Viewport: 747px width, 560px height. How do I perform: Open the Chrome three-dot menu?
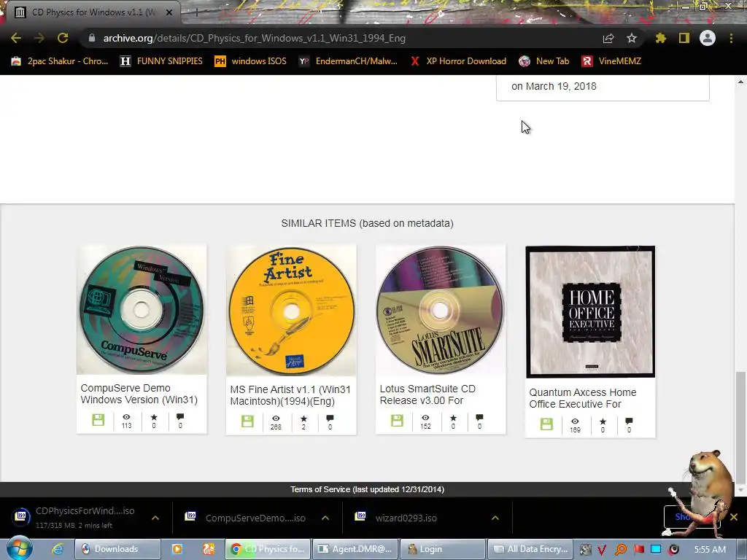[731, 38]
